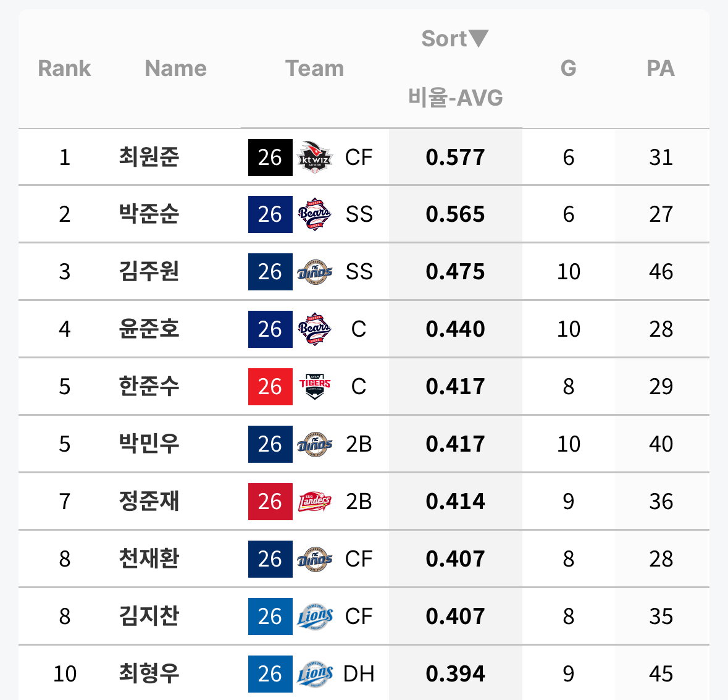Click the KT Wiz logo in row 1

[x=315, y=158]
